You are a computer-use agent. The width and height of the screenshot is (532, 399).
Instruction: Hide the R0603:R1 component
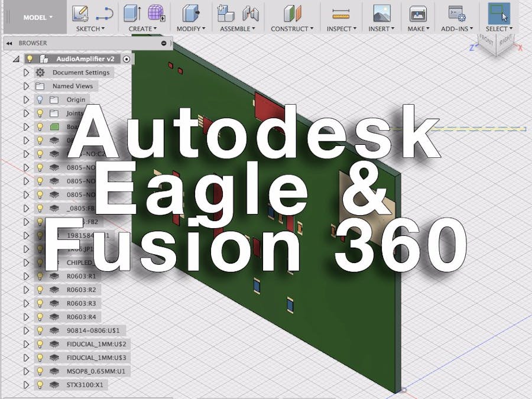(40, 276)
